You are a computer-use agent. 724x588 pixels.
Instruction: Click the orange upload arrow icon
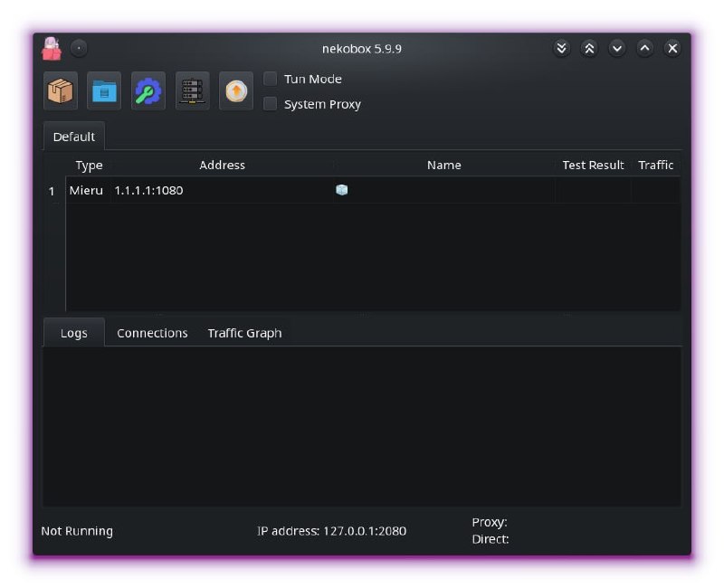(x=236, y=91)
